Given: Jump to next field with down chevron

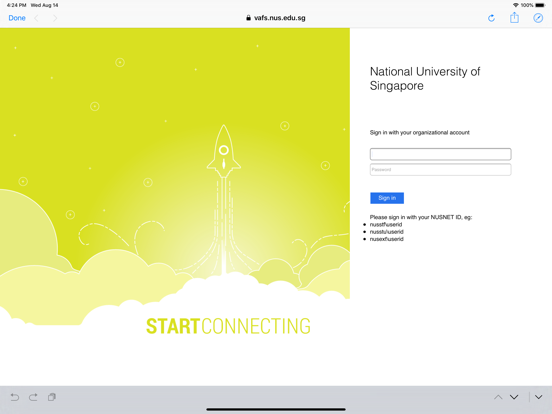Looking at the screenshot, I should (514, 397).
